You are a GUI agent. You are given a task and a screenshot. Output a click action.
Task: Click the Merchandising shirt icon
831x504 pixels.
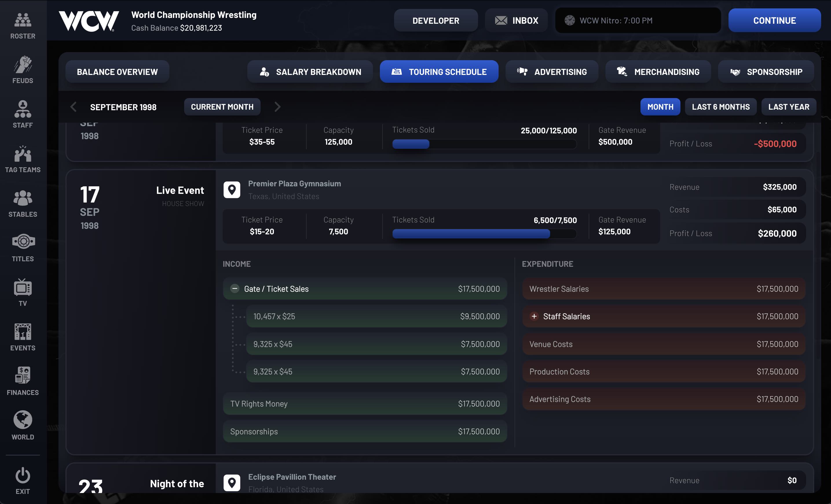coord(622,71)
